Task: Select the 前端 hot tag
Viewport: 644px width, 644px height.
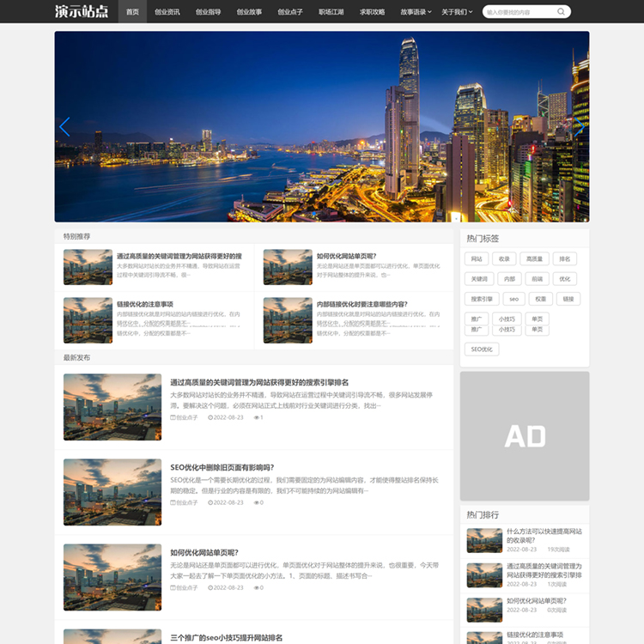Action: [x=537, y=279]
